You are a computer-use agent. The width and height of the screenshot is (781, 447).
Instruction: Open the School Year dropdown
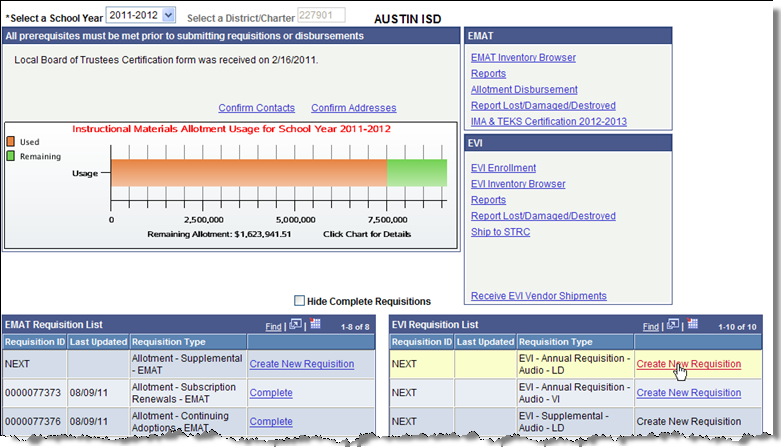[x=140, y=15]
